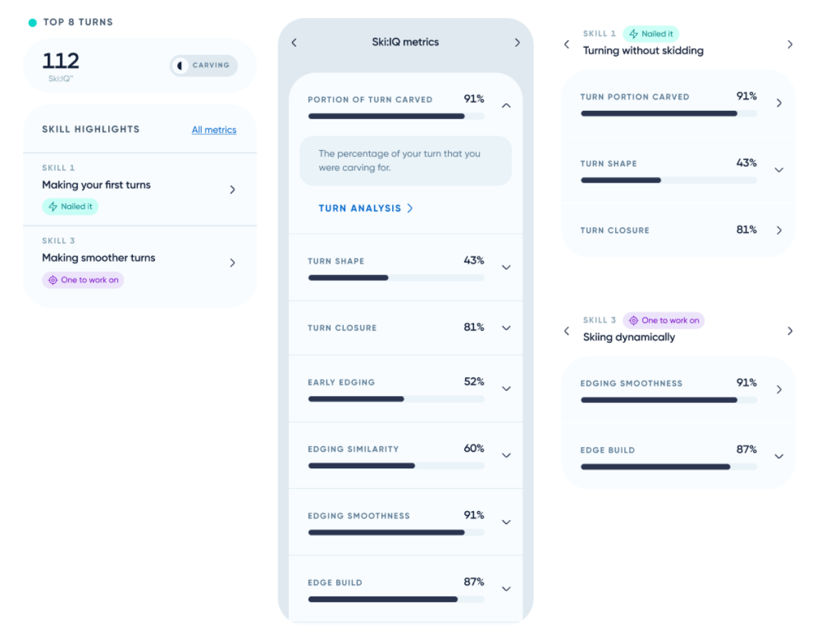Click the 112 Ski:IQ score
This screenshot has width=826, height=644.
coord(61,61)
